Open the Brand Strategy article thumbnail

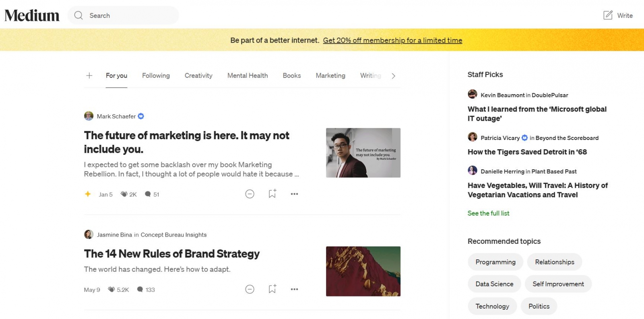(x=363, y=271)
